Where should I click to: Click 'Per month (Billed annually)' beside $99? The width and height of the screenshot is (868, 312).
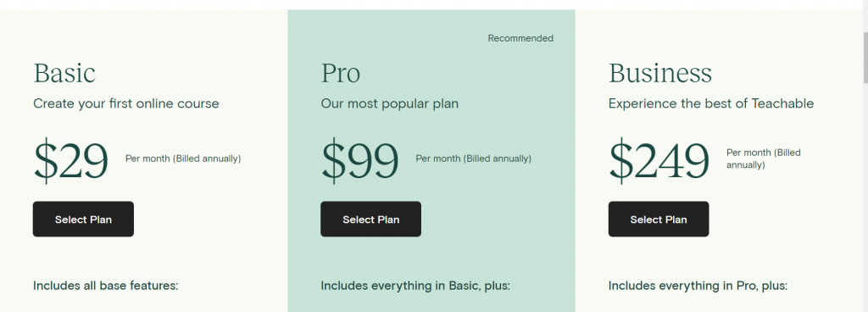[x=473, y=159]
